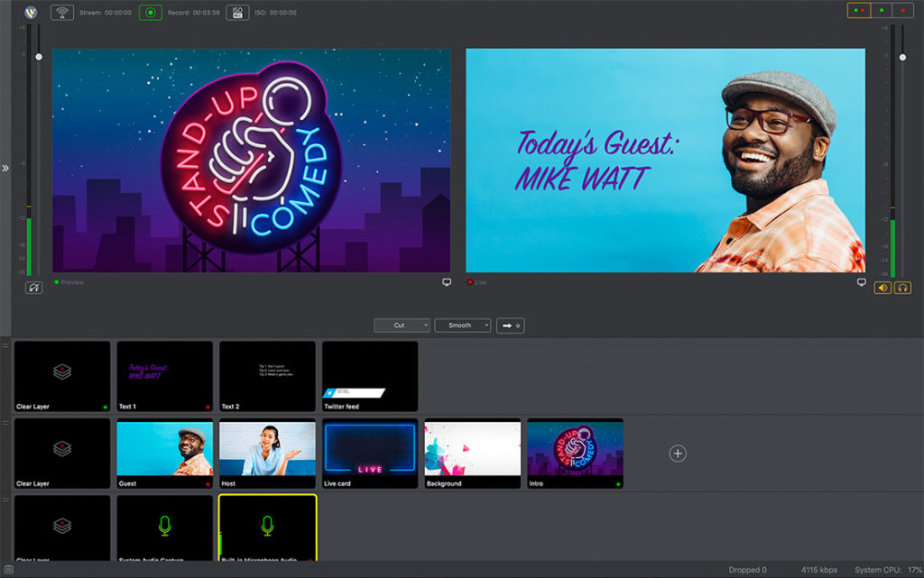Click the ISO recording icon
The width and height of the screenshot is (924, 578).
237,12
